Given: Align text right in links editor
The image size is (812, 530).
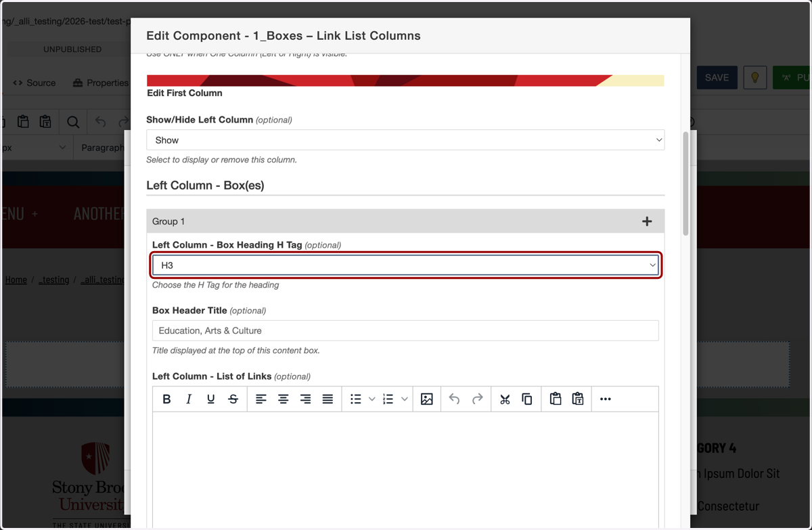Looking at the screenshot, I should [305, 399].
